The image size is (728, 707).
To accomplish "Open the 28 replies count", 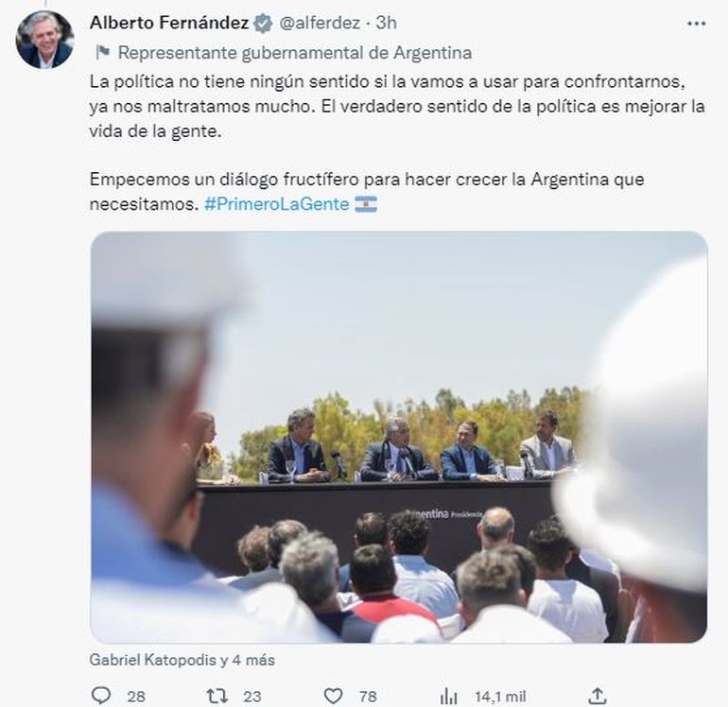I will (136, 697).
